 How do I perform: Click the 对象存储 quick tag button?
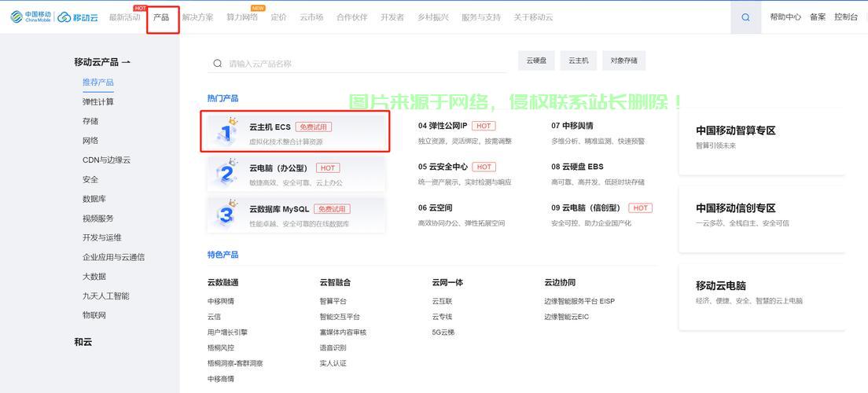pyautogui.click(x=623, y=61)
